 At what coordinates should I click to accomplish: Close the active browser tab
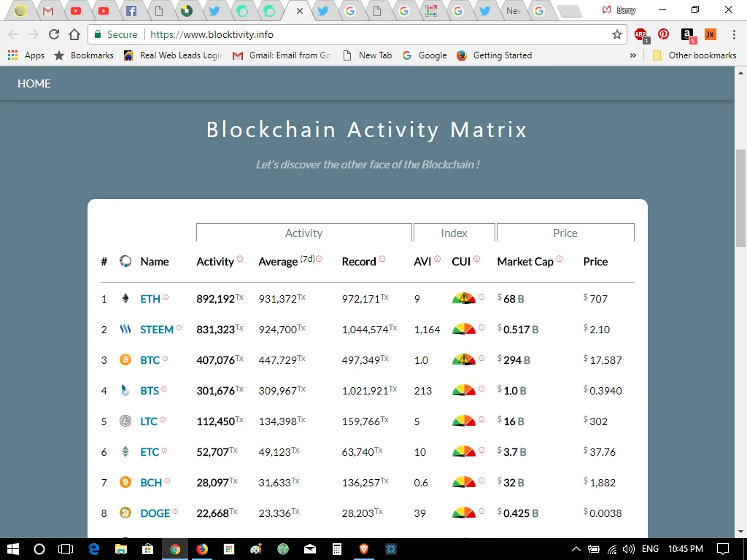point(300,10)
